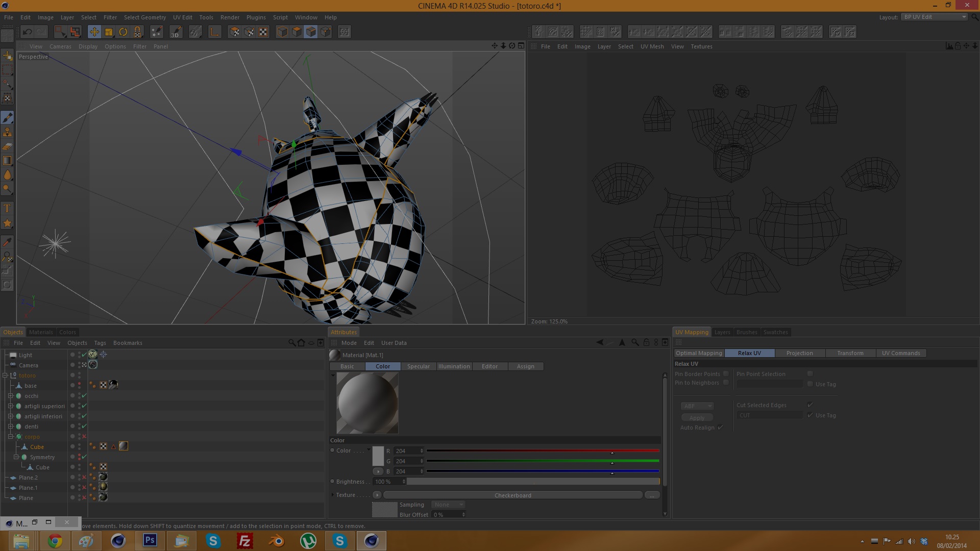Expand the occhi object in tree
This screenshot has width=980, height=551.
tap(10, 396)
